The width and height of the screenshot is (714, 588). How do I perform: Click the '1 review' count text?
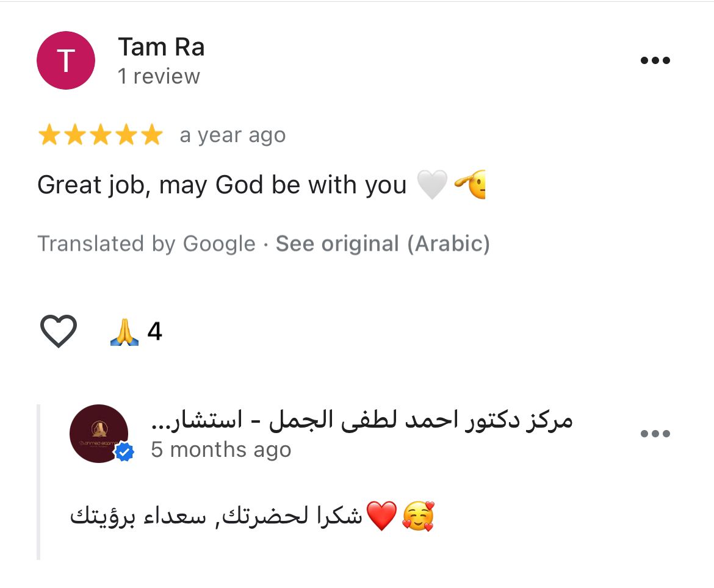[159, 76]
